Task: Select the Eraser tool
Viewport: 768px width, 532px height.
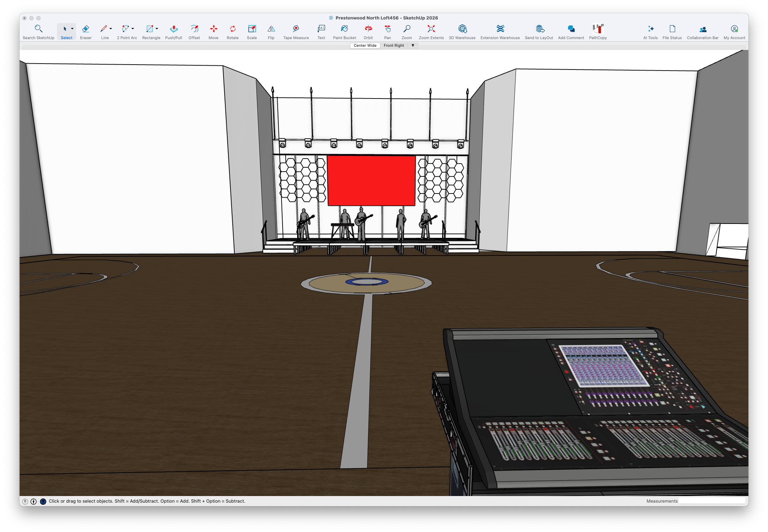Action: 86,32
